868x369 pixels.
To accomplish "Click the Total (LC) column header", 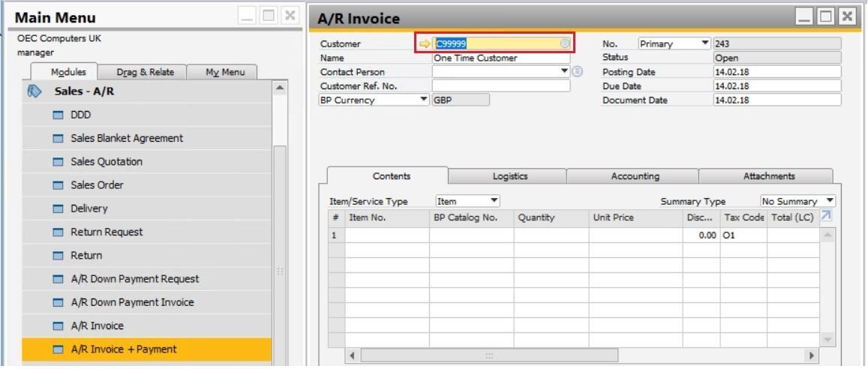I will coord(793,218).
